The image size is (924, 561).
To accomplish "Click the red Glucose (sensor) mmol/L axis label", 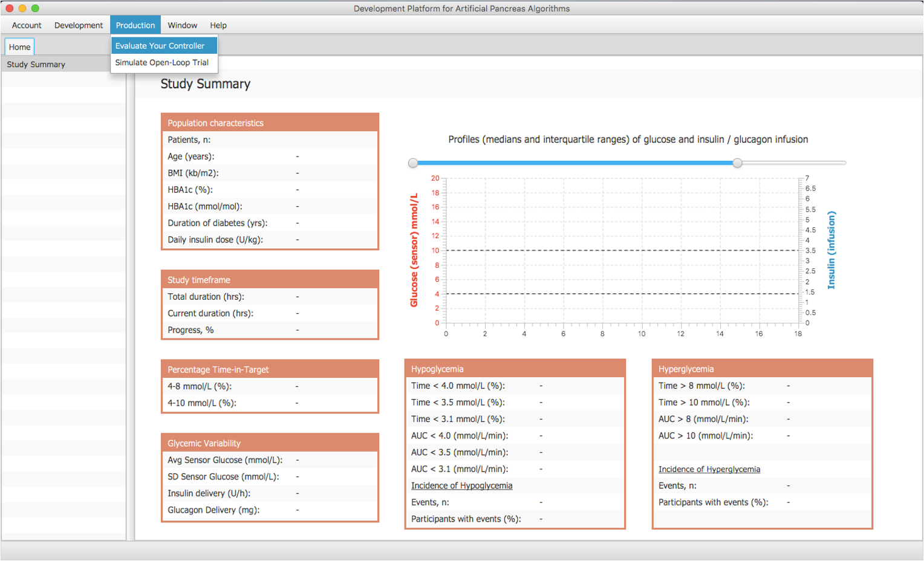I will point(414,250).
